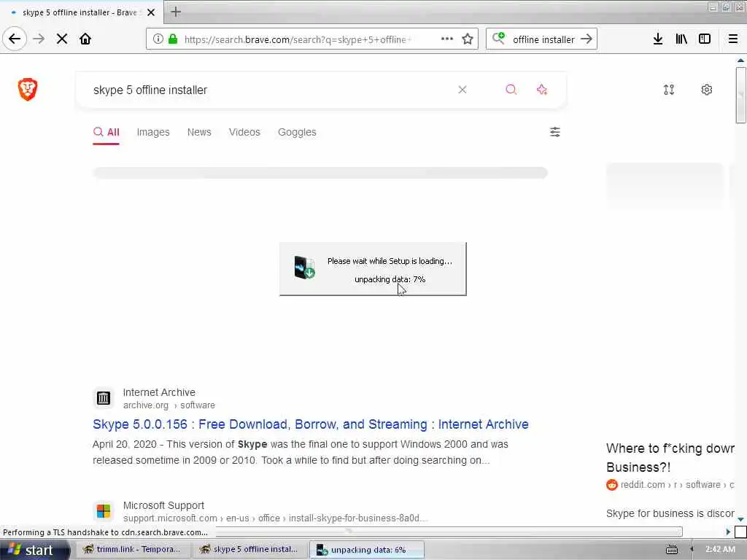
Task: Open search filters sliders icon
Action: pyautogui.click(x=555, y=132)
